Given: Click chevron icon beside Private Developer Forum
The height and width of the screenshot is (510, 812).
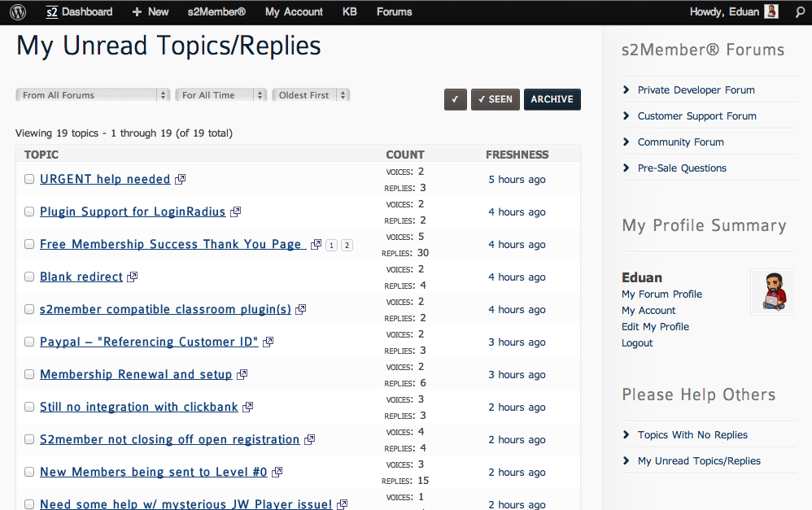Looking at the screenshot, I should (x=626, y=89).
